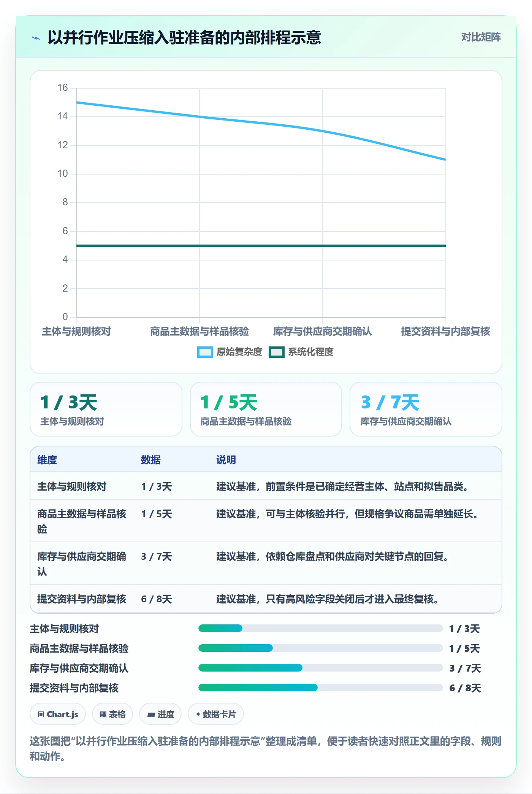The image size is (532, 794).
Task: Click the 说明 column header
Action: point(226,460)
